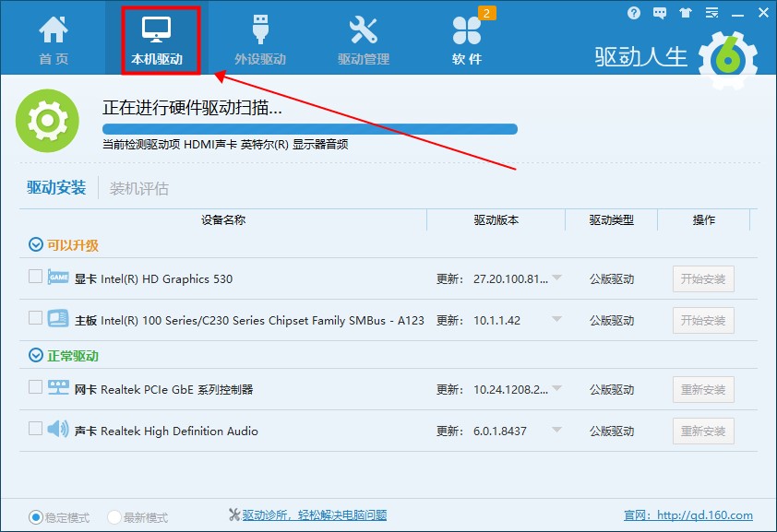Open the 软件 software tab
Image resolution: width=777 pixels, height=532 pixels.
[x=467, y=40]
